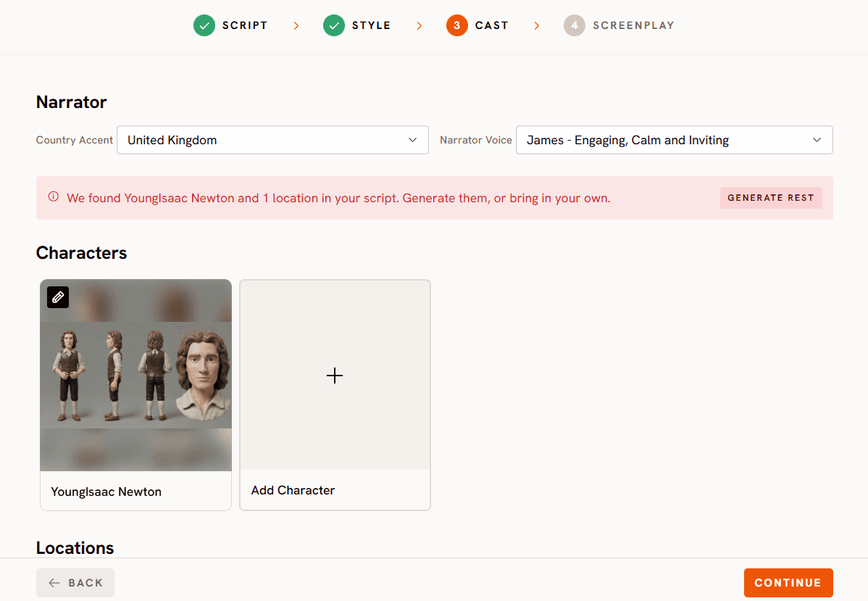Click the gray step 4 circle
Image resolution: width=868 pixels, height=601 pixels.
click(574, 25)
